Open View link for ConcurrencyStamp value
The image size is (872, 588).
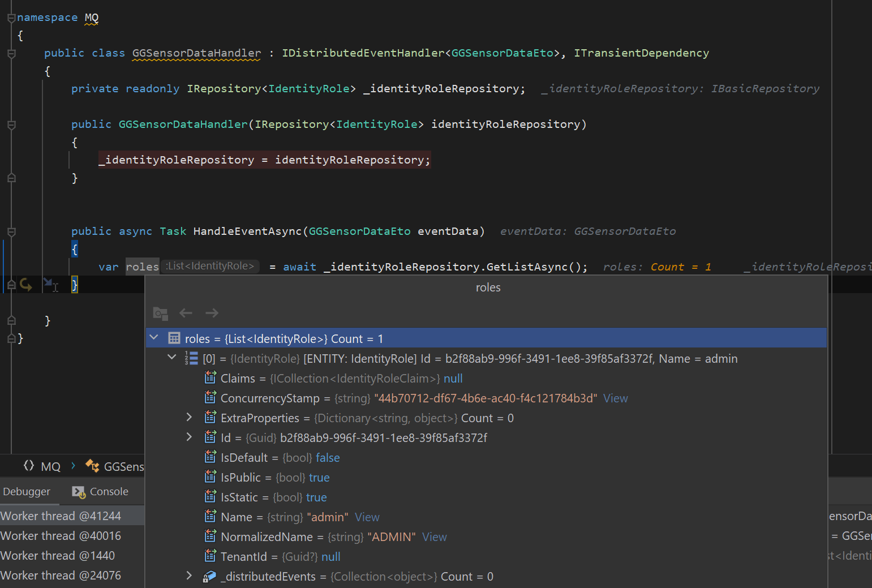pyautogui.click(x=615, y=398)
